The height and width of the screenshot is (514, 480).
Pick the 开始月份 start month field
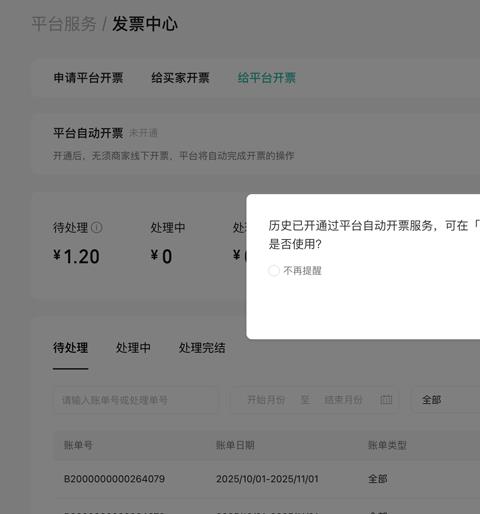pyautogui.click(x=266, y=400)
